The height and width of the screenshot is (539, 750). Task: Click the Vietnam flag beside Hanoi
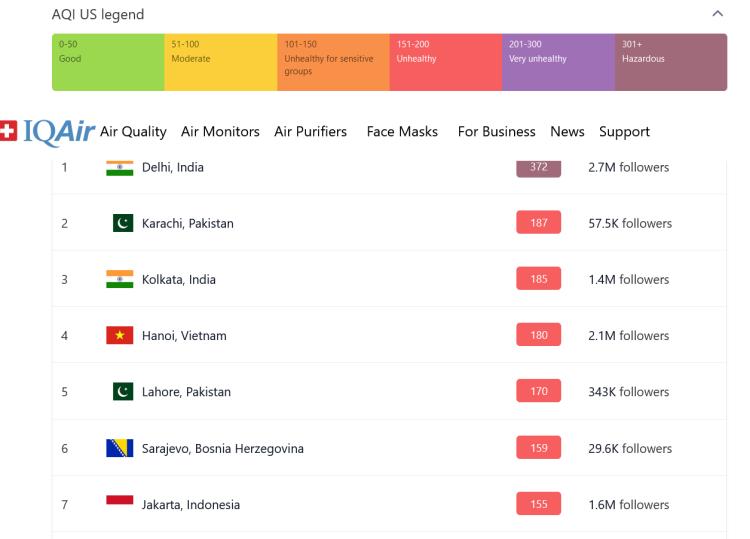point(120,335)
